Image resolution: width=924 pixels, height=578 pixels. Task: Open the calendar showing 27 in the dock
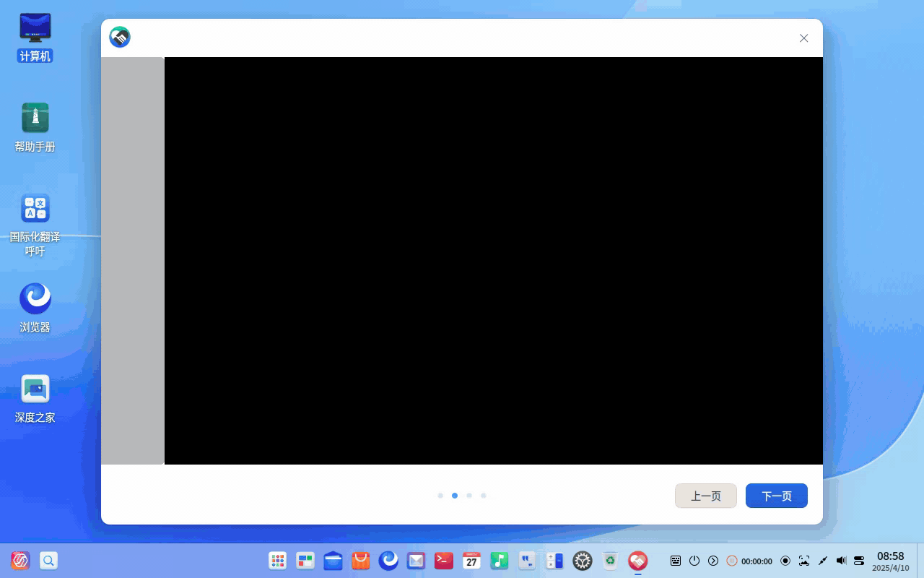[x=471, y=561]
